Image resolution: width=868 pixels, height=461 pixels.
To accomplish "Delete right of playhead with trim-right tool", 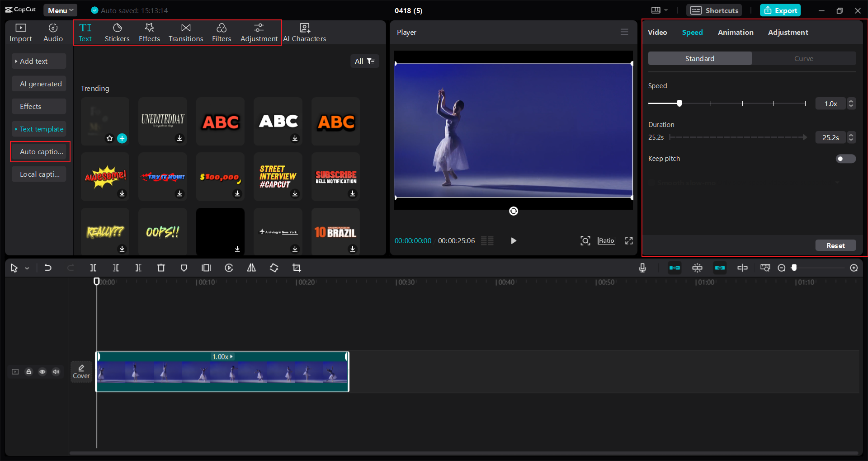I will pyautogui.click(x=138, y=268).
